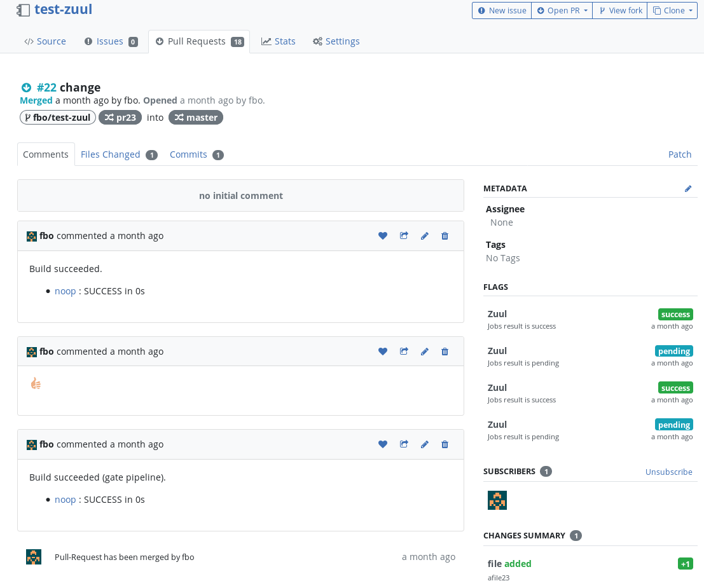704x588 pixels.
Task: Click the noop job link in first comment
Action: coord(66,291)
